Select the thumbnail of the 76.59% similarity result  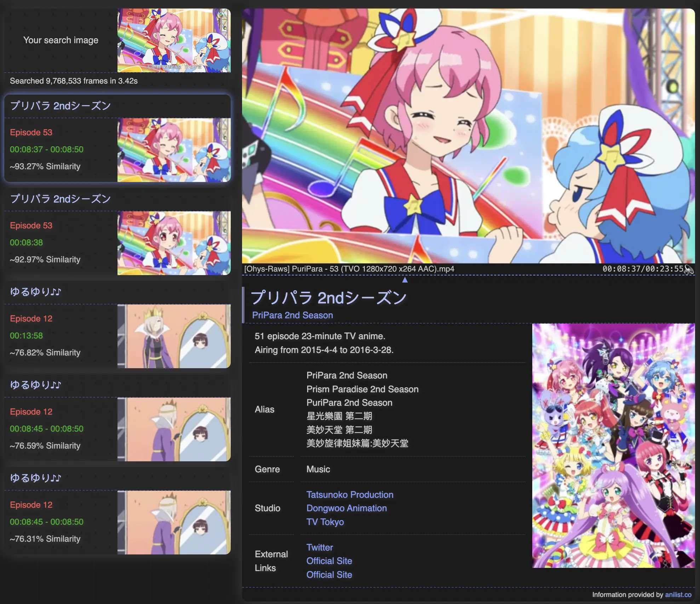(x=174, y=429)
